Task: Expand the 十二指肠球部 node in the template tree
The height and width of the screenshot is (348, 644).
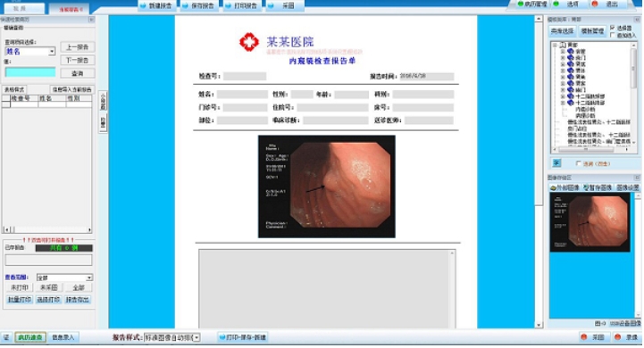Action: tap(563, 96)
